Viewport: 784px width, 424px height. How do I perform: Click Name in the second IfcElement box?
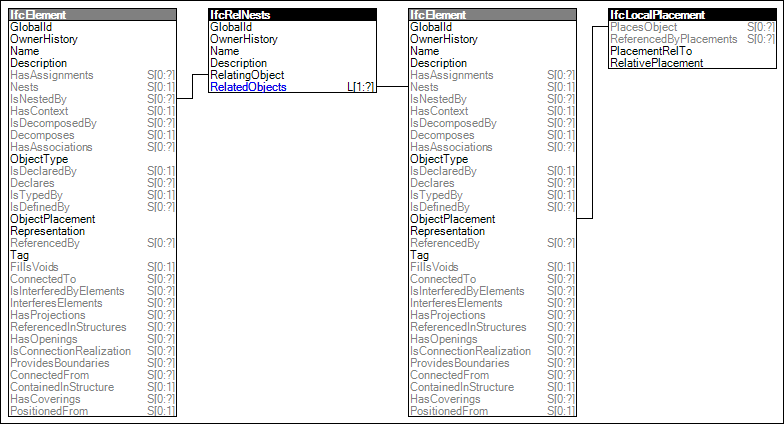[424, 51]
